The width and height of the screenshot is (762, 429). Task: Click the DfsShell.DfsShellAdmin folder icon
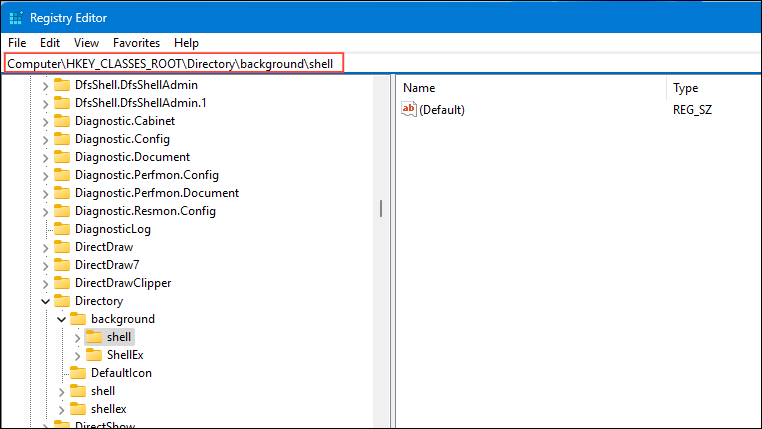(62, 85)
